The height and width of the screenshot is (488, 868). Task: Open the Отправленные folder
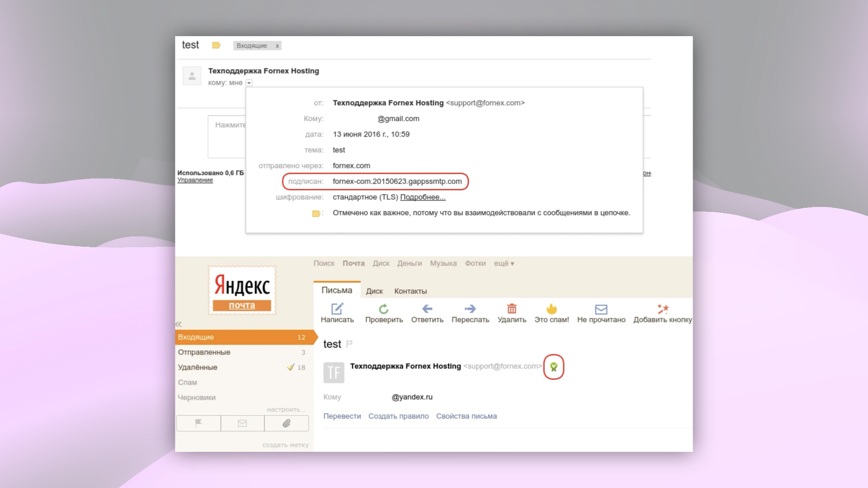pyautogui.click(x=204, y=352)
